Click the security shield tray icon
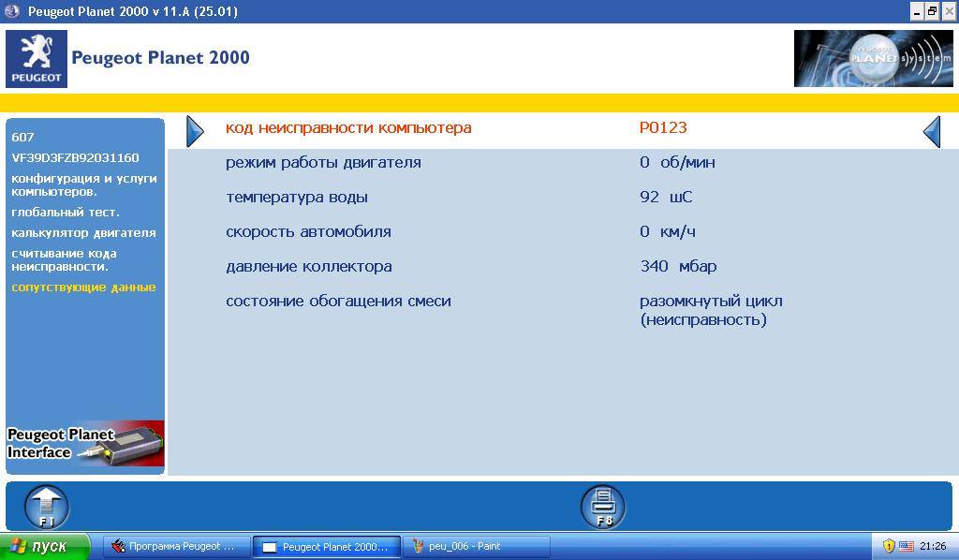 pyautogui.click(x=889, y=546)
